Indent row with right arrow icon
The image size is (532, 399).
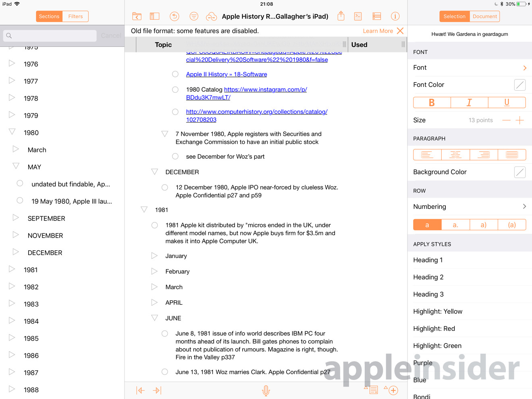tap(157, 390)
